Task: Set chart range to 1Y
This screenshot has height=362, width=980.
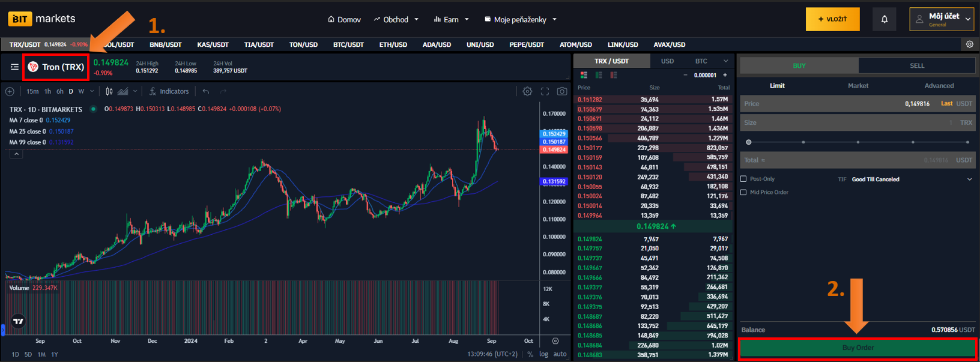Action: (x=55, y=354)
